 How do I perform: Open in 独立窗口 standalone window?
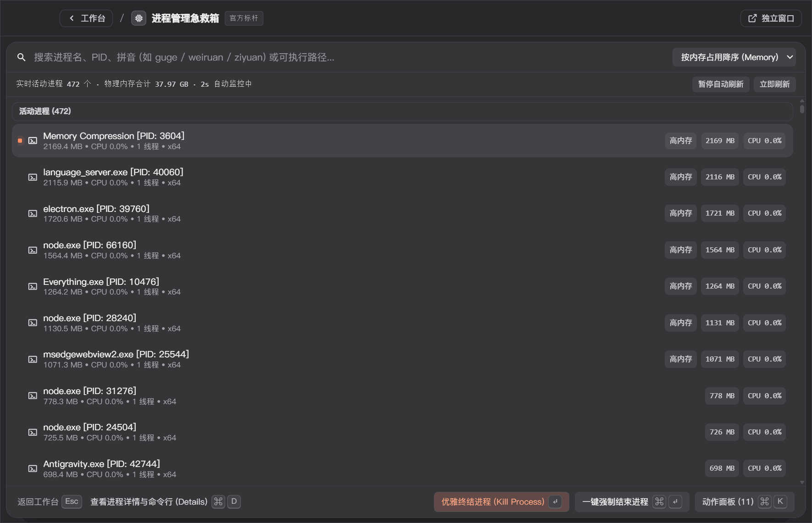click(x=771, y=18)
